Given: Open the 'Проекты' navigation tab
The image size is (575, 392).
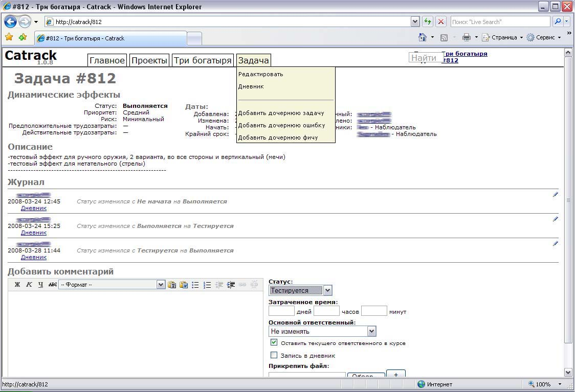Looking at the screenshot, I should [149, 60].
